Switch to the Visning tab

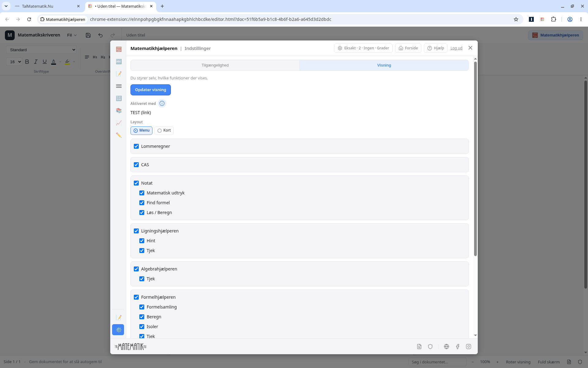(384, 65)
